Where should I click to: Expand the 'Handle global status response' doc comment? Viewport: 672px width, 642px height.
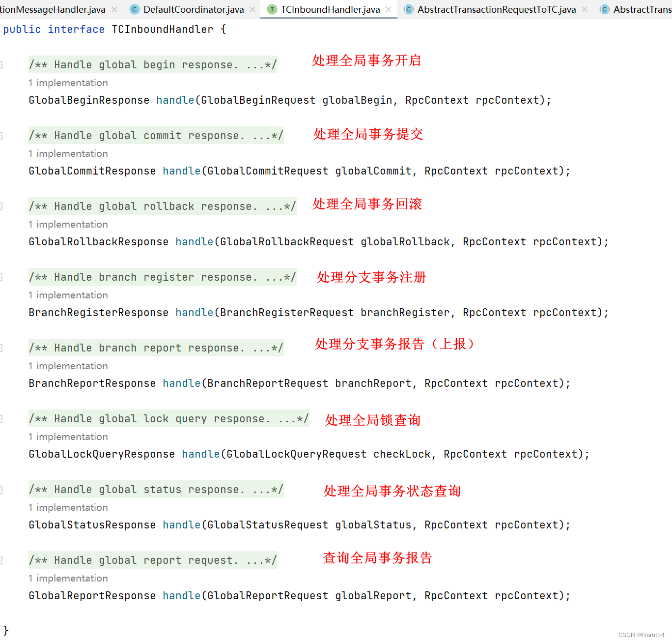[x=156, y=490]
